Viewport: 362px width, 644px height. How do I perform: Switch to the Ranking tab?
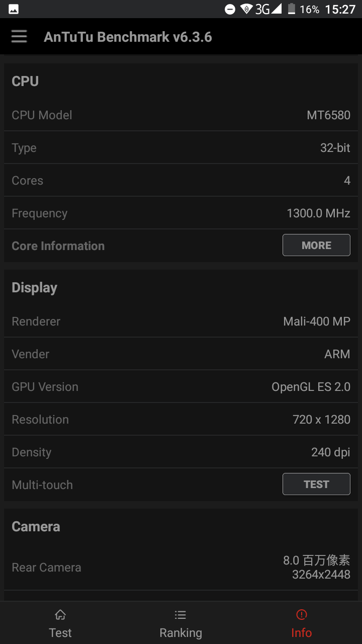180,623
